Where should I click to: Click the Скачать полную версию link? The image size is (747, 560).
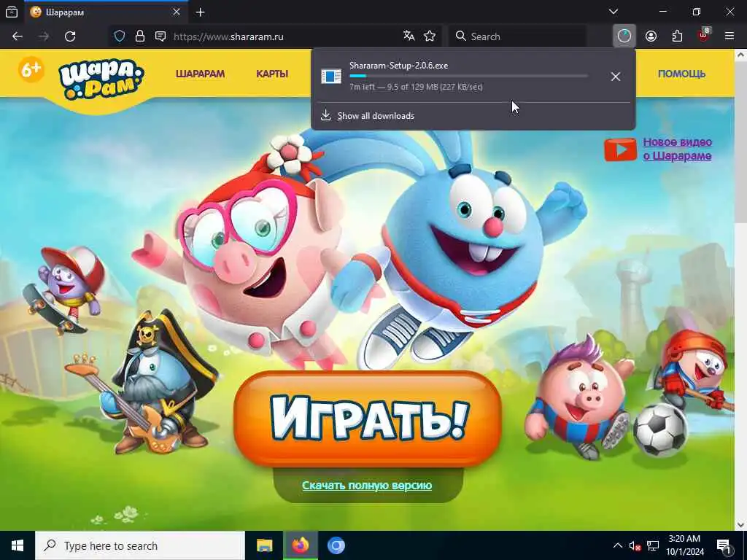[367, 485]
